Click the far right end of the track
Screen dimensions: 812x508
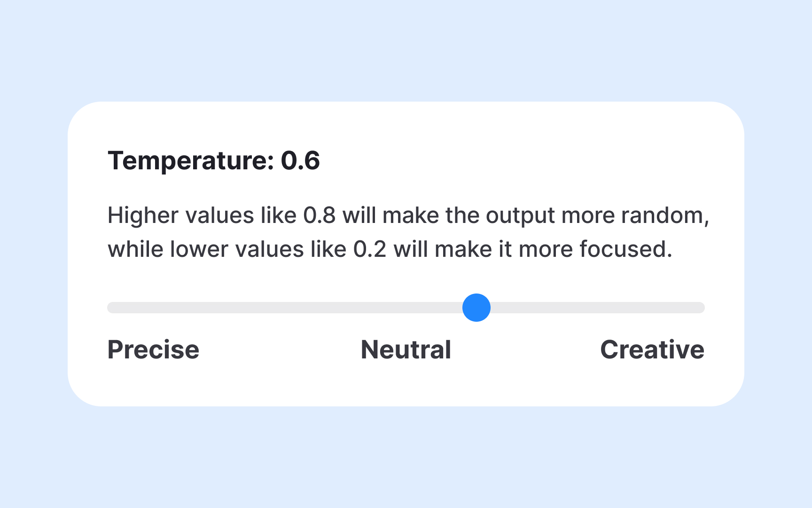click(x=700, y=307)
